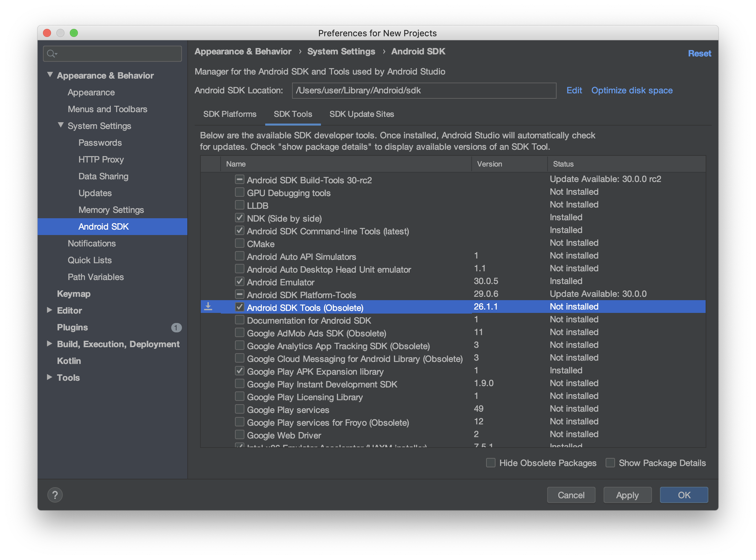The image size is (756, 560).
Task: Expand the Build, Execution, Deployment section
Action: coord(49,343)
